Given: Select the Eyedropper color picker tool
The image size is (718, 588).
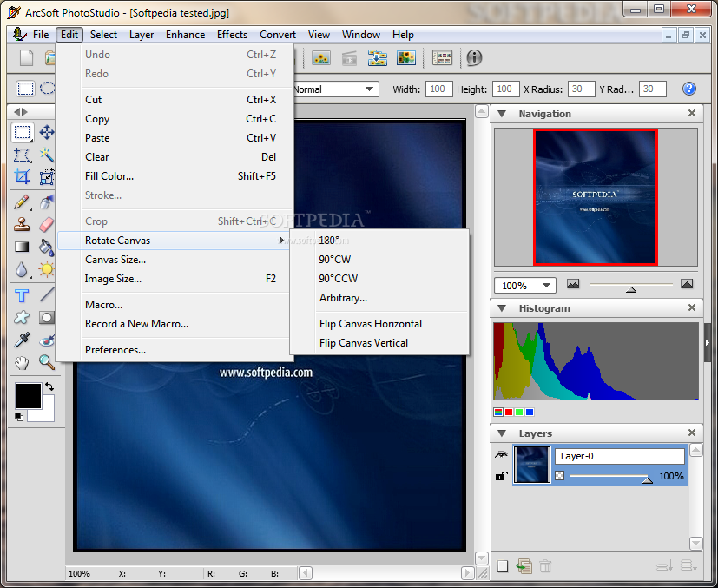Looking at the screenshot, I should tap(22, 340).
